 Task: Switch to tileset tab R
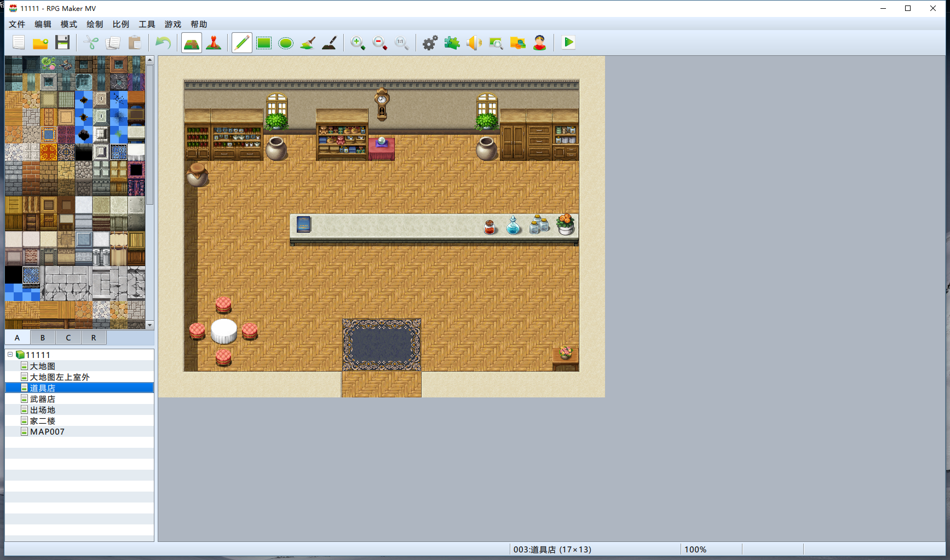pyautogui.click(x=94, y=338)
